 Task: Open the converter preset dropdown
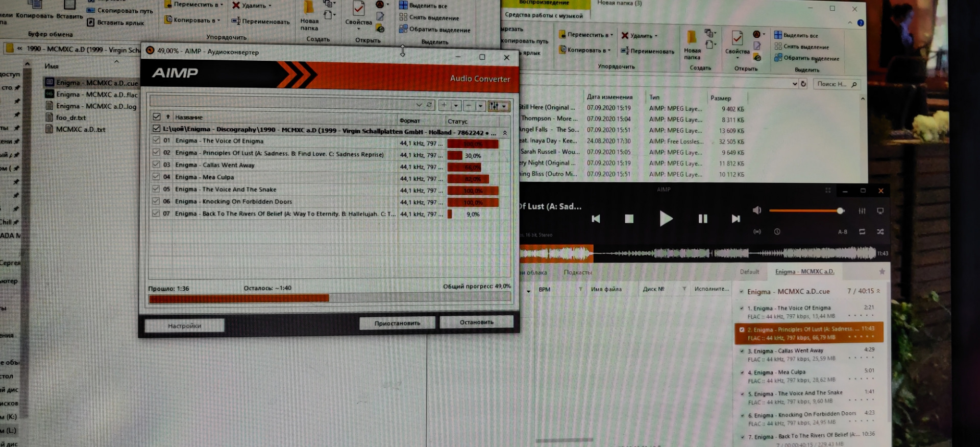coord(419,105)
